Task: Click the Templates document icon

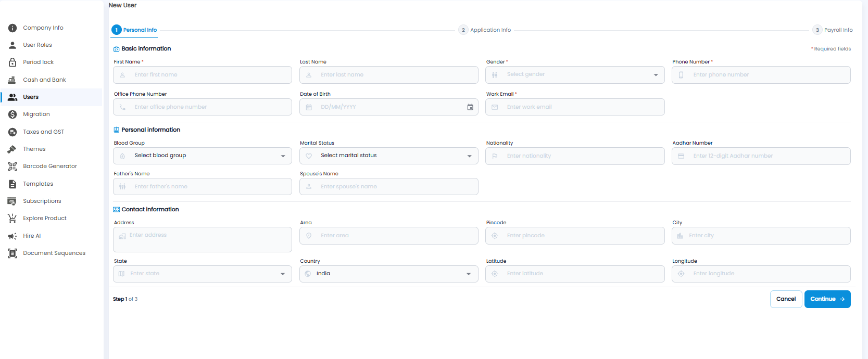Action: pyautogui.click(x=12, y=184)
